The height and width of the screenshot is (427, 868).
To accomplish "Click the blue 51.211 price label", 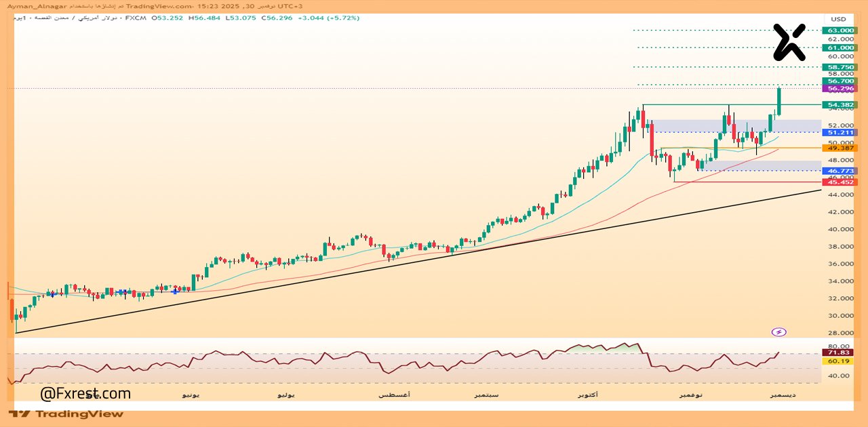I will (841, 132).
